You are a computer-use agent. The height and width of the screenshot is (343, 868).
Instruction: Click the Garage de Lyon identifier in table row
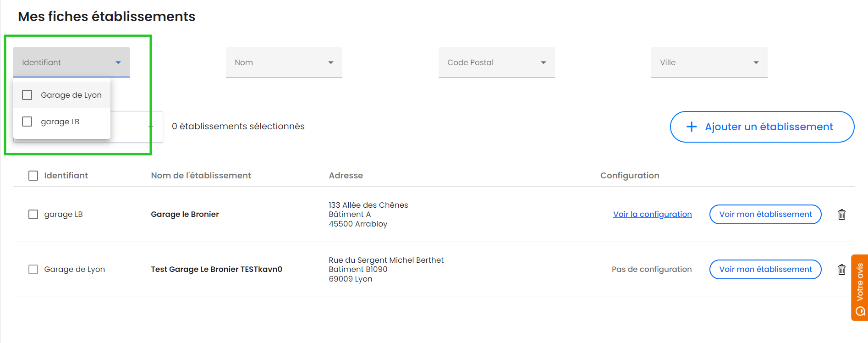point(74,269)
